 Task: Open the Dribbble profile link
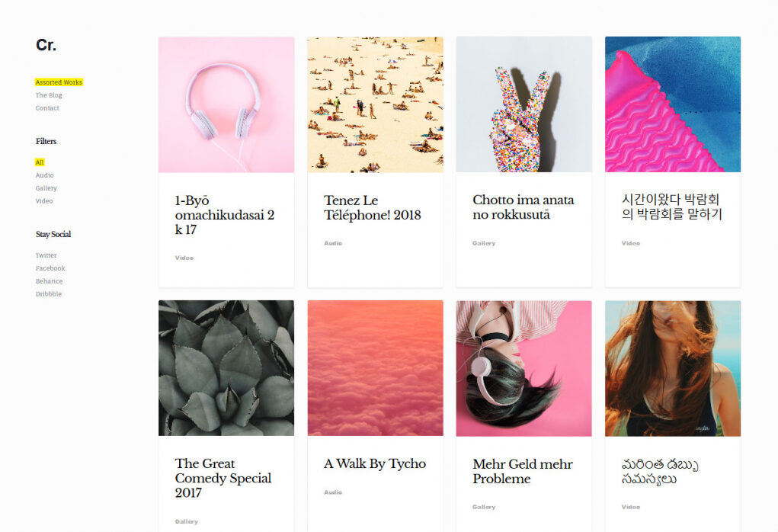(x=49, y=293)
